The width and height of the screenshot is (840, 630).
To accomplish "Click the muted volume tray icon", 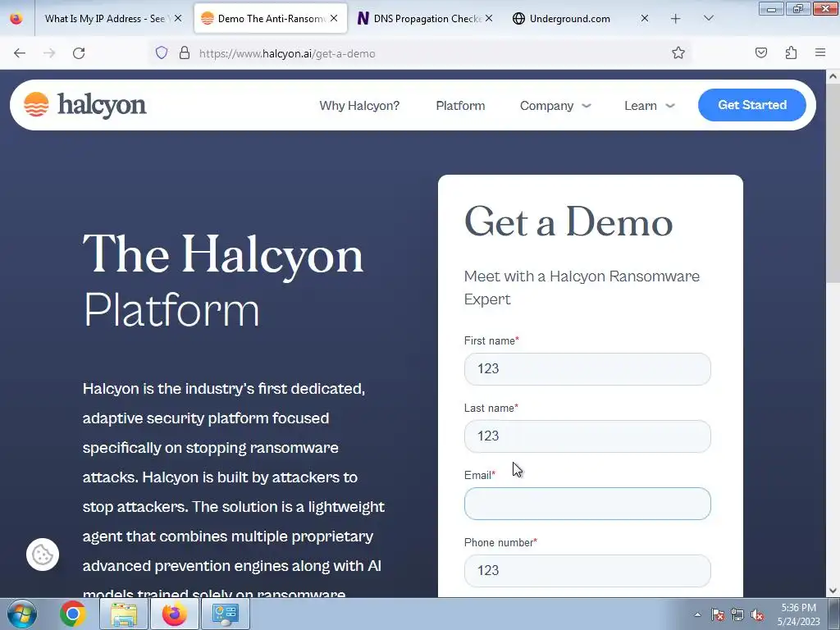I will click(x=757, y=615).
